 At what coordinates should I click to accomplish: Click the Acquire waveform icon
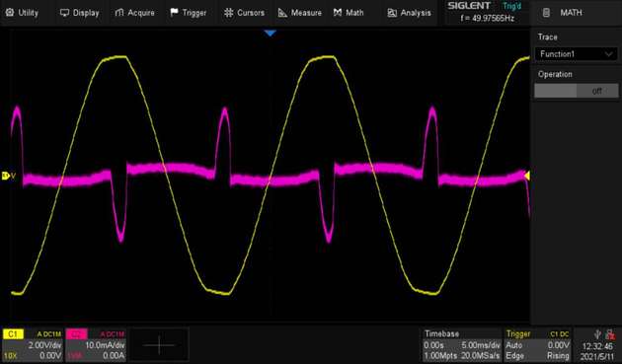[x=119, y=13]
